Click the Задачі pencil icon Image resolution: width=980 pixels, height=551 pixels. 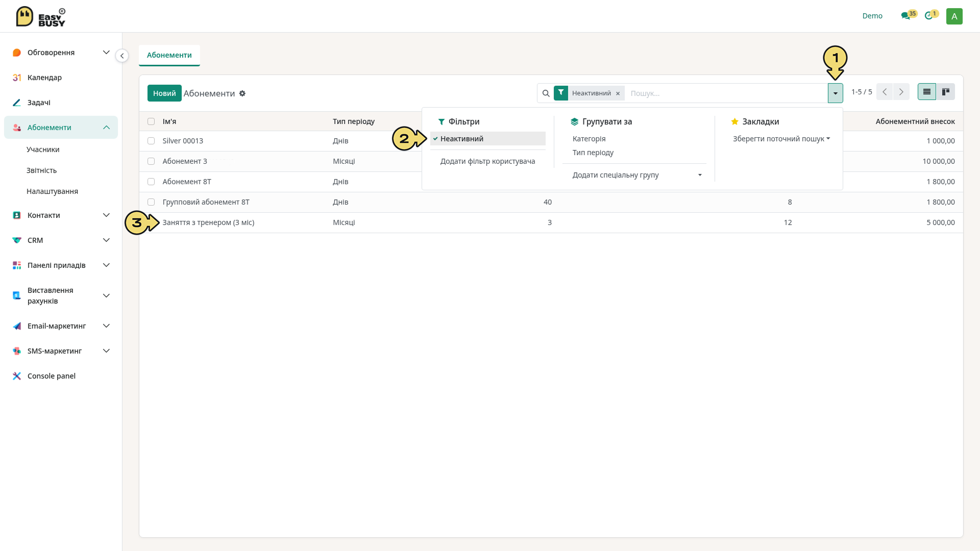click(x=17, y=103)
